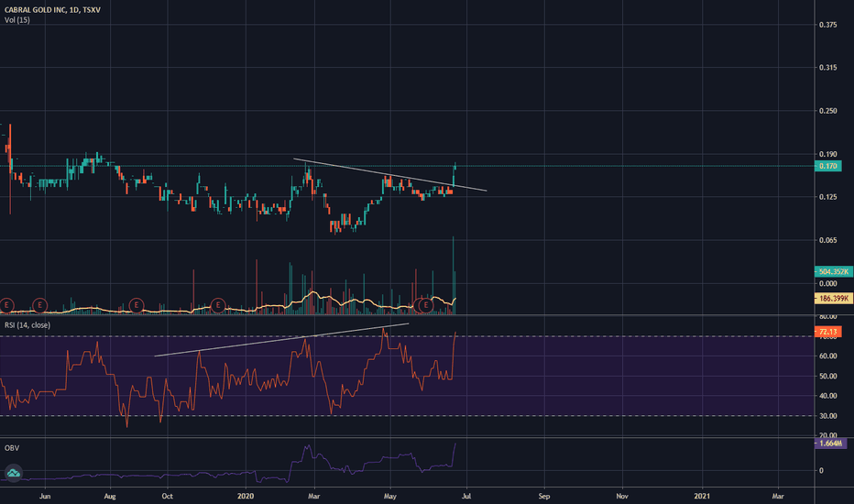Click the green 0.170 current price tag
This screenshot has width=854, height=504.
827,166
